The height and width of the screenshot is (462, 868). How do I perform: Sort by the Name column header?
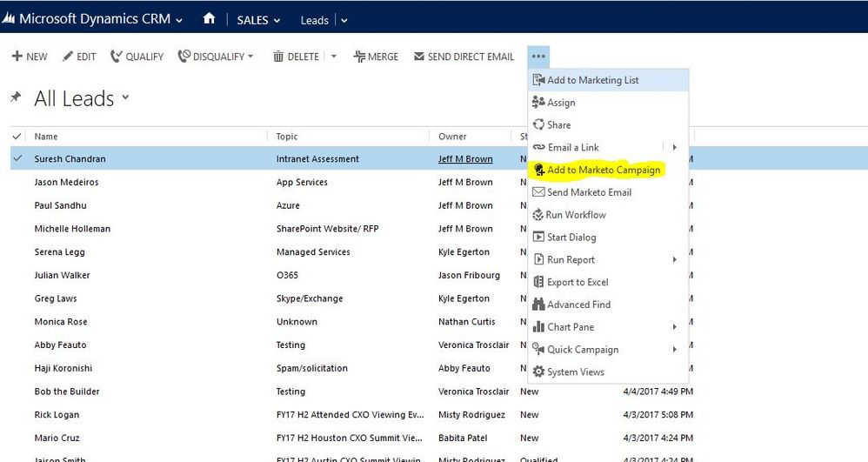pyautogui.click(x=46, y=137)
